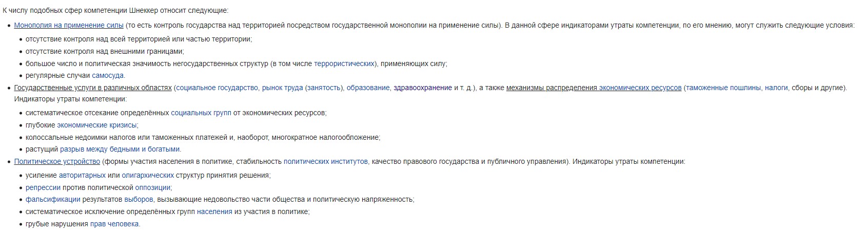Screen dimensions: 868x234
Task: Open the 'Политическое устройство' link
Action: pyautogui.click(x=57, y=161)
